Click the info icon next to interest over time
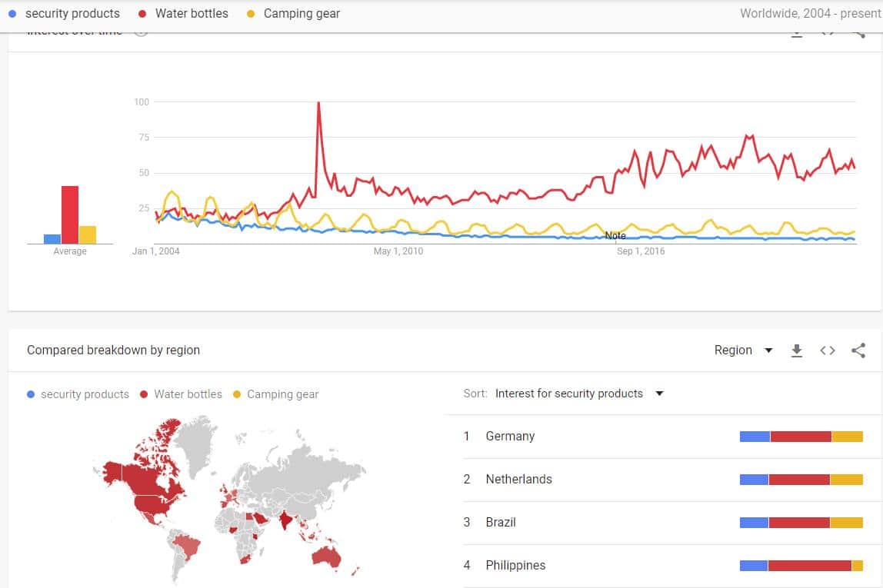 (x=141, y=31)
